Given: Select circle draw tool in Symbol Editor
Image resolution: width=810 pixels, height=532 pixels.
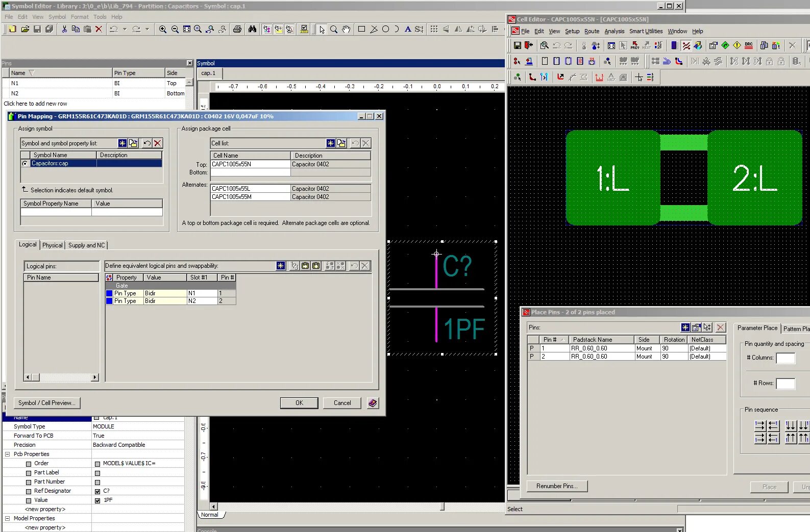Looking at the screenshot, I should (386, 29).
